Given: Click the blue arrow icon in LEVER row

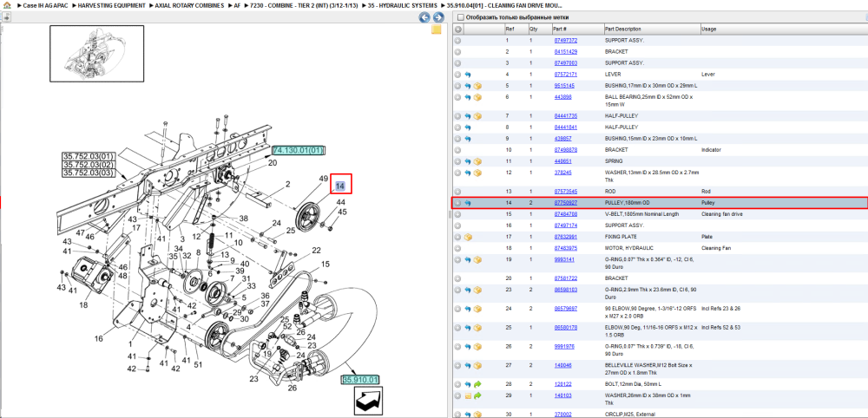Looking at the screenshot, I should [x=468, y=74].
